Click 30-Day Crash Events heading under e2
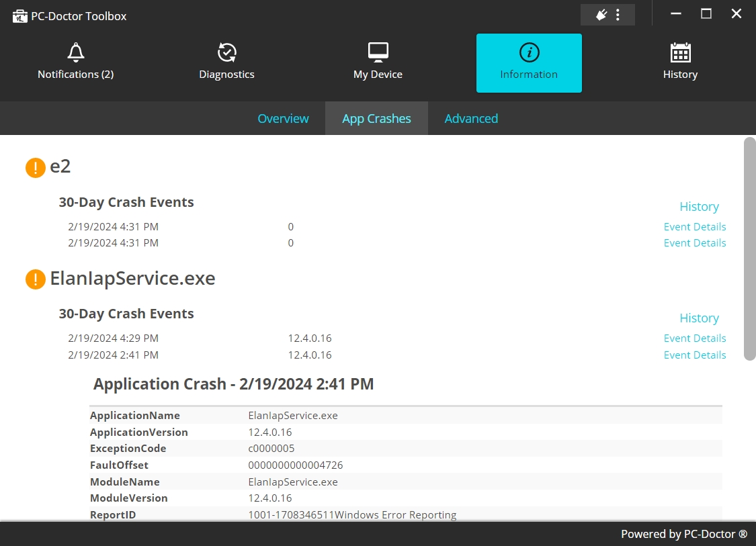Image resolution: width=756 pixels, height=546 pixels. point(126,202)
